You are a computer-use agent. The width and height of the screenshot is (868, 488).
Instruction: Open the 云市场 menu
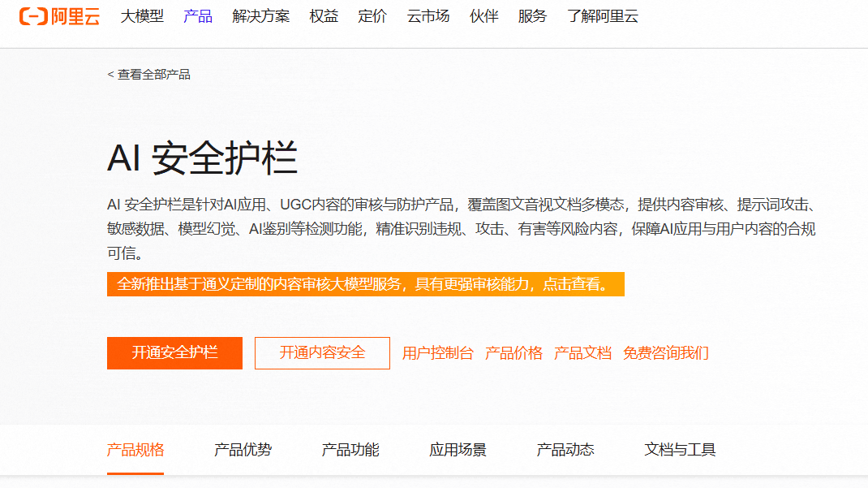pos(428,16)
